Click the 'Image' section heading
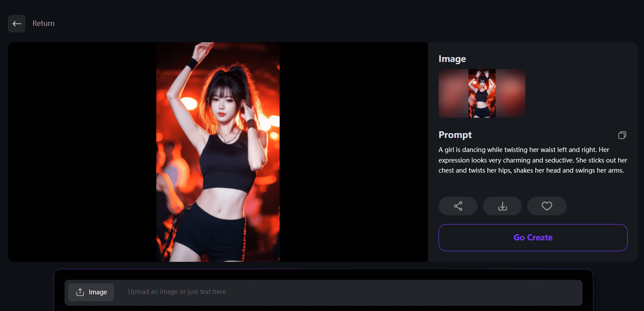The image size is (644, 311). tap(452, 59)
